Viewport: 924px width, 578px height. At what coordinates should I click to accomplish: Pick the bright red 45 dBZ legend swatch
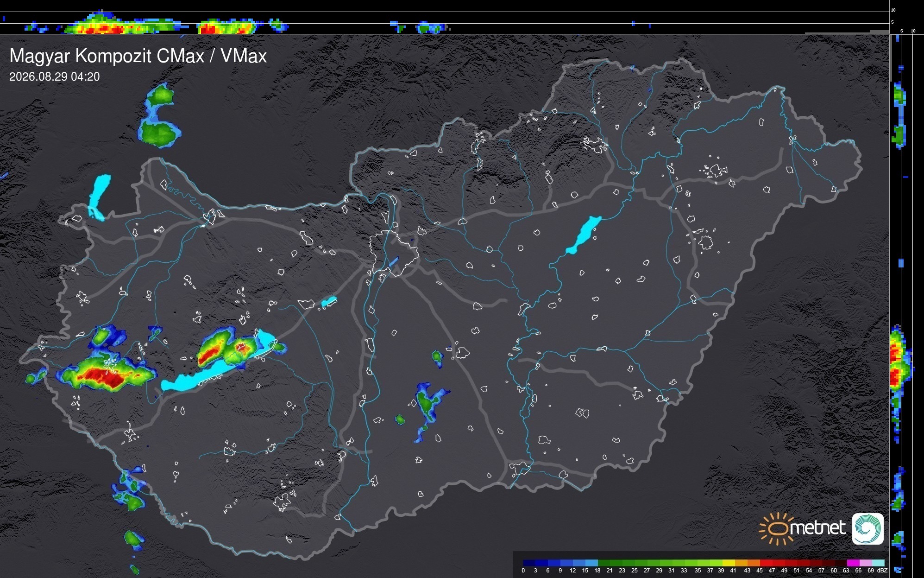(766, 563)
